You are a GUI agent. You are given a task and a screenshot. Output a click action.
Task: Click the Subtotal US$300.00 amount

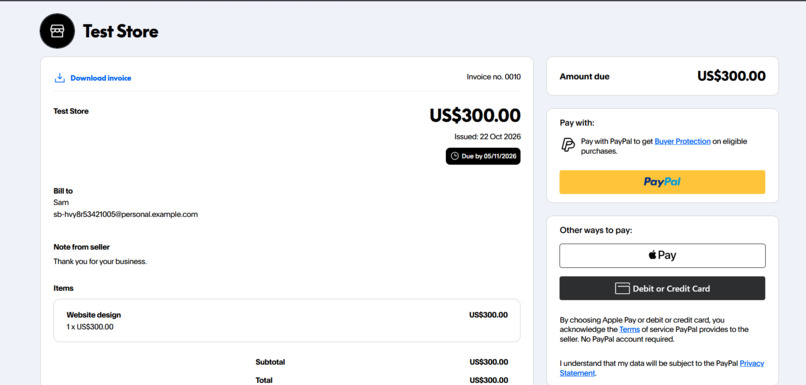489,362
